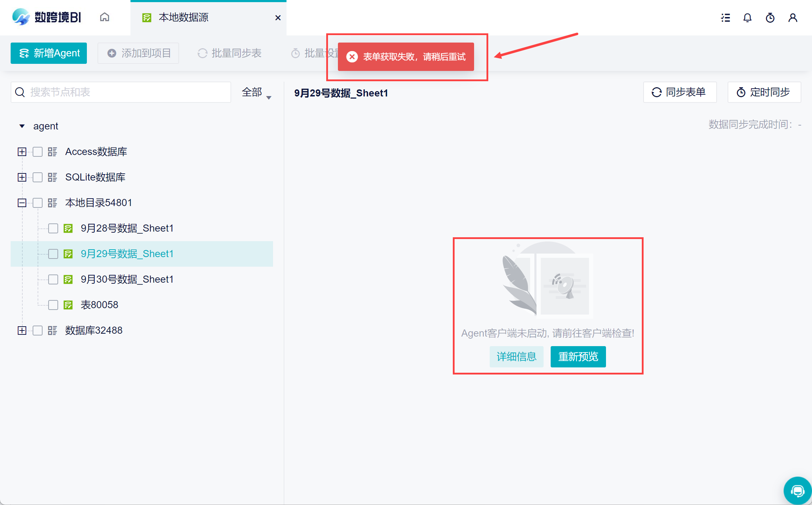Screen dimensions: 812x505
Task: Enable the Access数据库 checkbox
Action: tap(38, 152)
